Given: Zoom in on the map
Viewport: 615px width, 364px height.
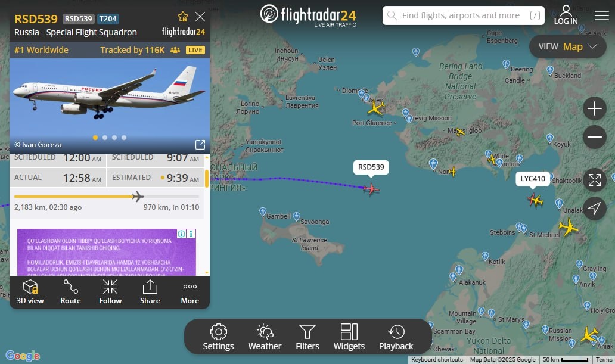Looking at the screenshot, I should click(595, 108).
